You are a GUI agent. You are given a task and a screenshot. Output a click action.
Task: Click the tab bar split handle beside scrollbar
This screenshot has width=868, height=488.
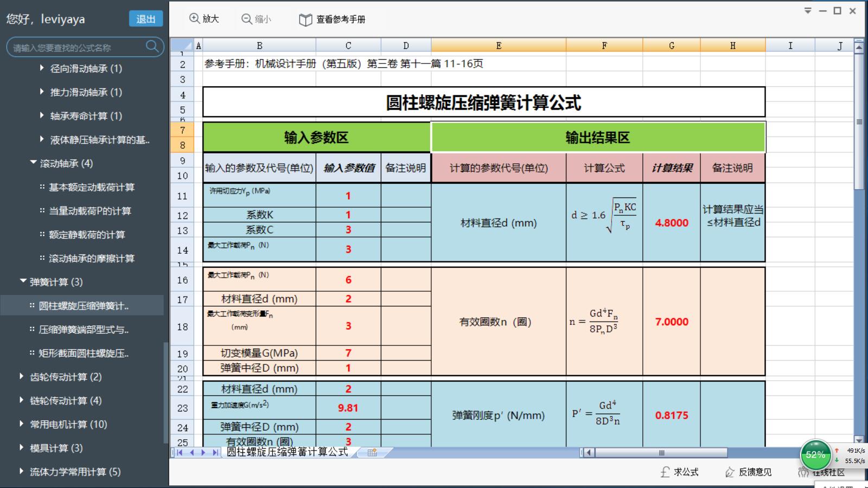point(582,452)
